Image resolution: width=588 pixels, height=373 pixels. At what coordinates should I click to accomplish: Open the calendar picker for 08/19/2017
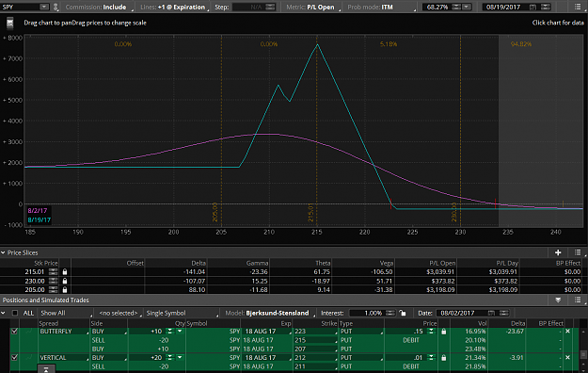pyautogui.click(x=532, y=7)
